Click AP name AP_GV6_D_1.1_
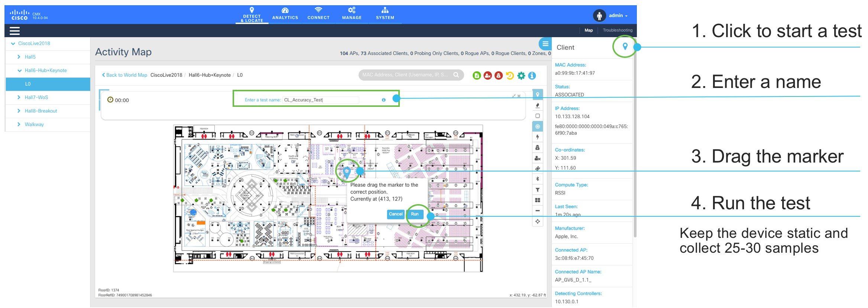The width and height of the screenshot is (868, 308). click(x=573, y=280)
